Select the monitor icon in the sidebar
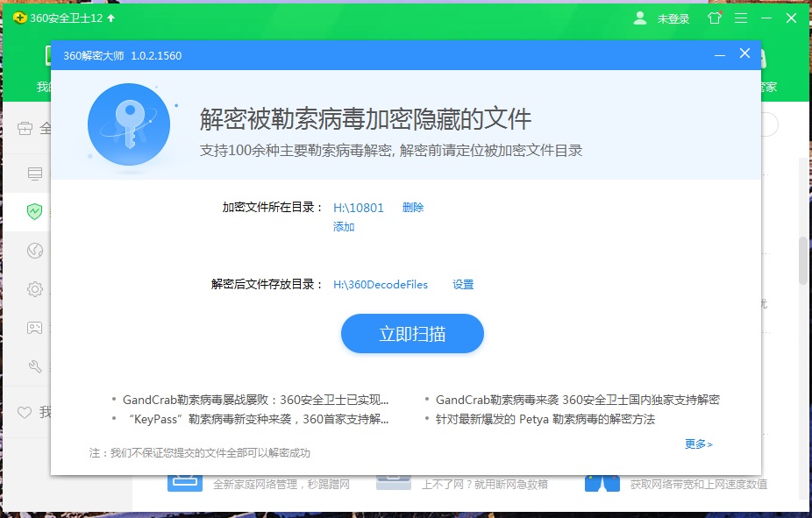The width and height of the screenshot is (812, 518). tap(35, 174)
